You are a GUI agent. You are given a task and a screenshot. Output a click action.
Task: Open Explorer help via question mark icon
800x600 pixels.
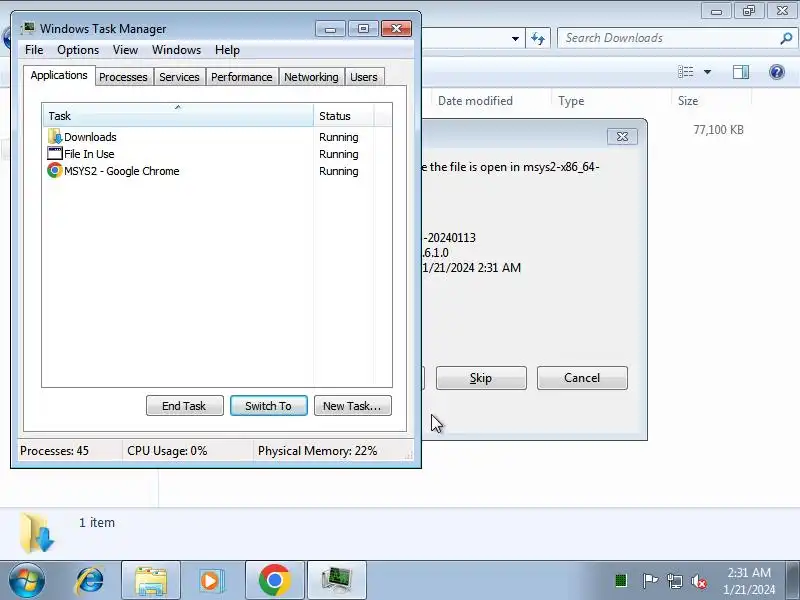click(777, 72)
